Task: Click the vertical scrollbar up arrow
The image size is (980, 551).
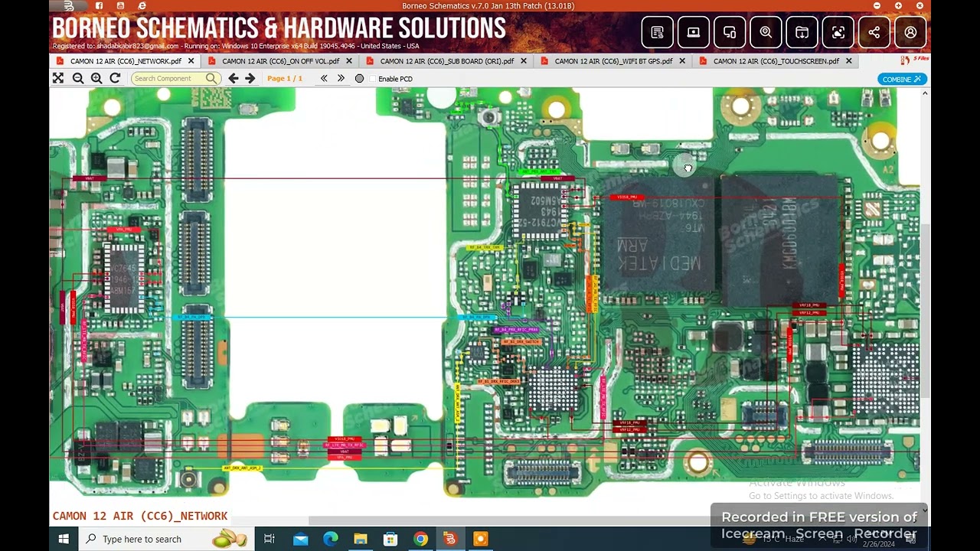Action: (x=925, y=93)
